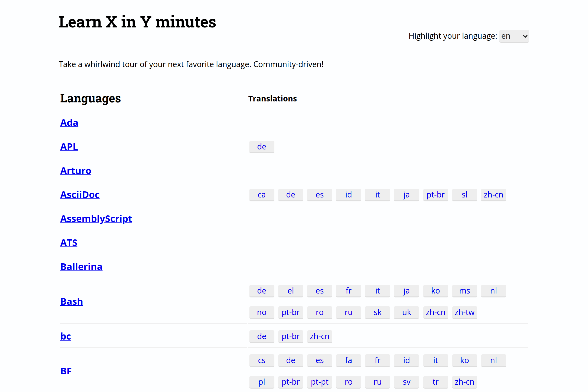588x392 pixels.
Task: Select the ko translation for Bash
Action: coord(436,291)
